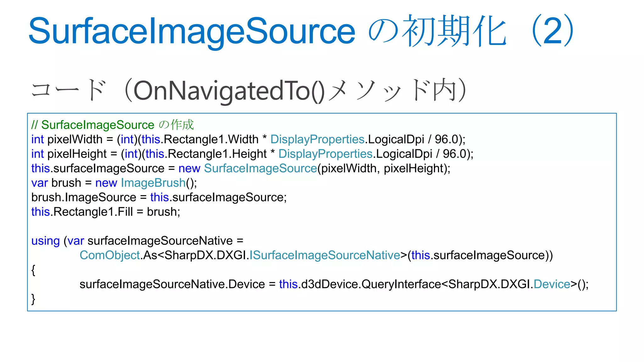Click the line starting 'ComObject.As<SharpDX.DXGI.ISurfaceImageSourceNative>'

click(x=316, y=255)
